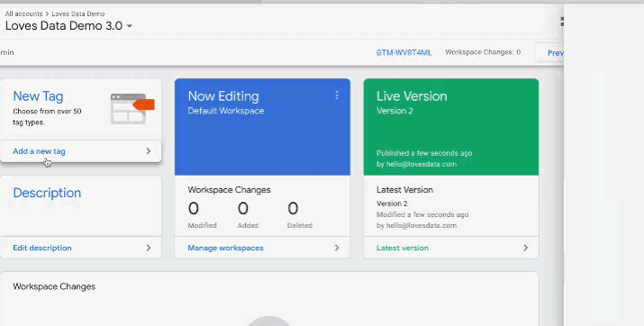This screenshot has height=326, width=644.
Task: Click the chevron beside Manage workspaces
Action: click(337, 248)
